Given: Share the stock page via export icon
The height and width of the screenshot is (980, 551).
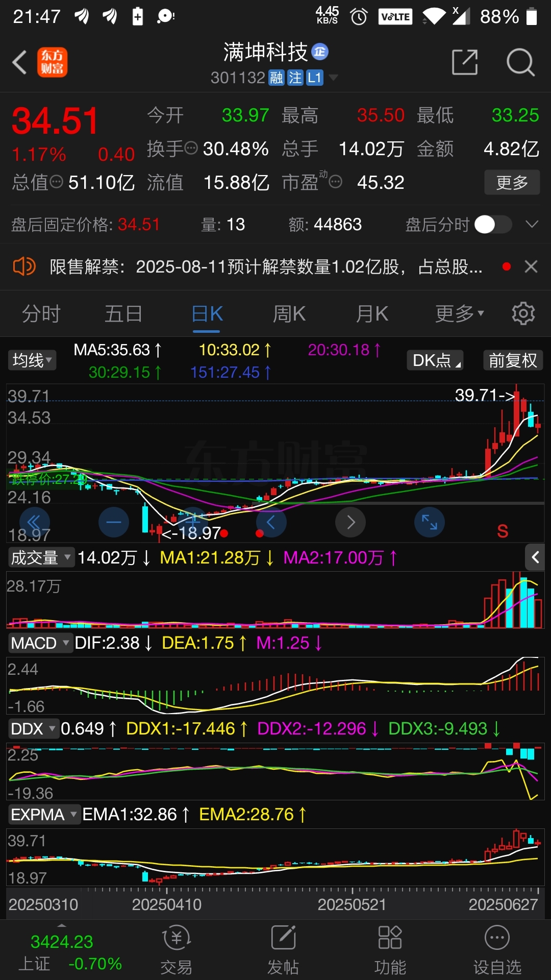Looking at the screenshot, I should point(465,62).
